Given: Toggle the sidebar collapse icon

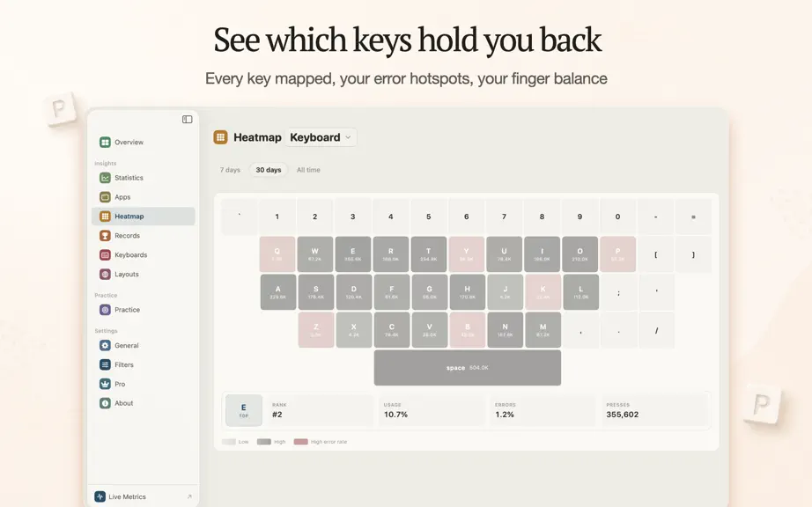Looking at the screenshot, I should (188, 120).
